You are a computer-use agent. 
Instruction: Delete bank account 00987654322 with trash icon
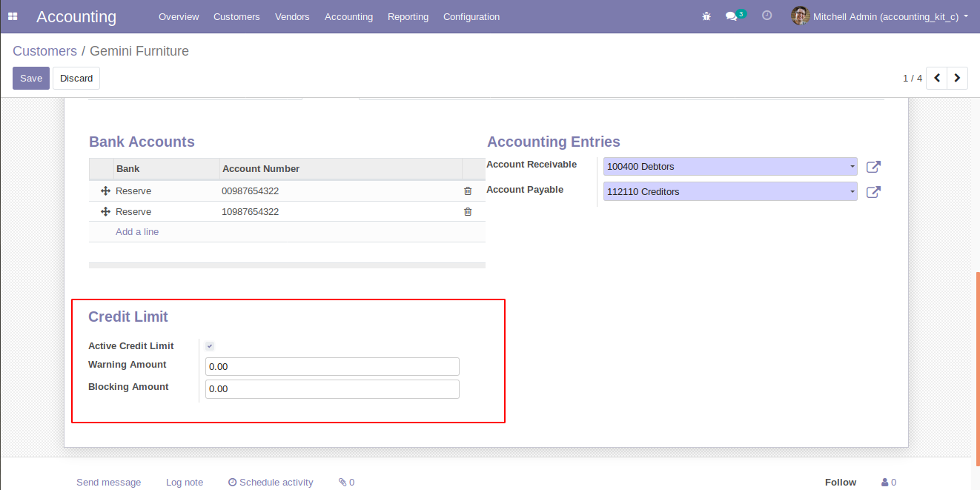pos(468,191)
